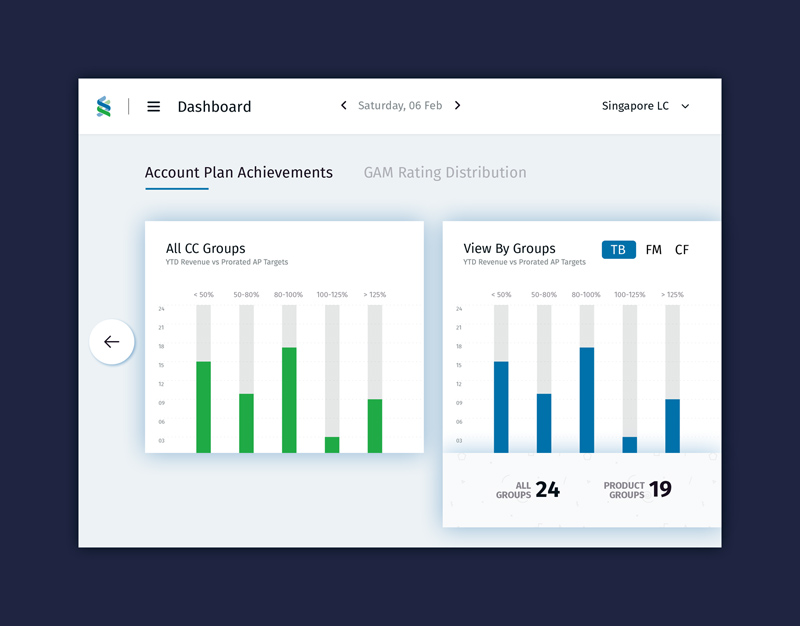Go to the previous date using the left chevron
800x626 pixels.
(x=343, y=105)
